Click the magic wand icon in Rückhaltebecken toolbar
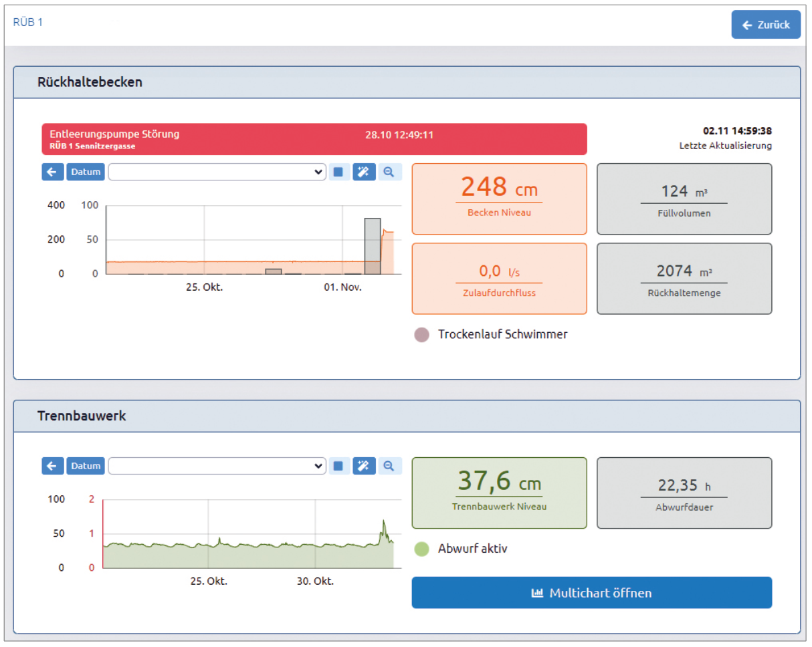Viewport: 812px width, 647px height. tap(364, 172)
